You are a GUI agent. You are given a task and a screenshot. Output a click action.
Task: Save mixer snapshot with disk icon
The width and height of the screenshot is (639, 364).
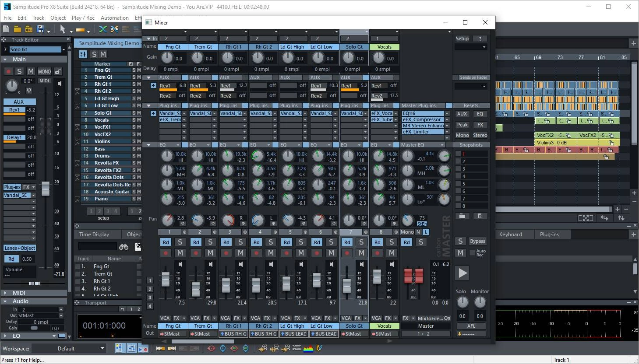click(480, 216)
